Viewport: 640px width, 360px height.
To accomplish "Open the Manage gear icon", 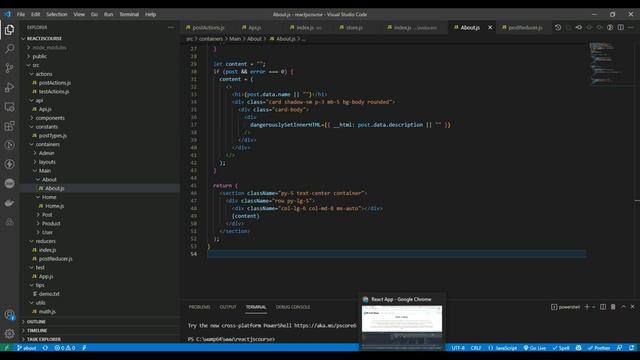I will pos(9,333).
